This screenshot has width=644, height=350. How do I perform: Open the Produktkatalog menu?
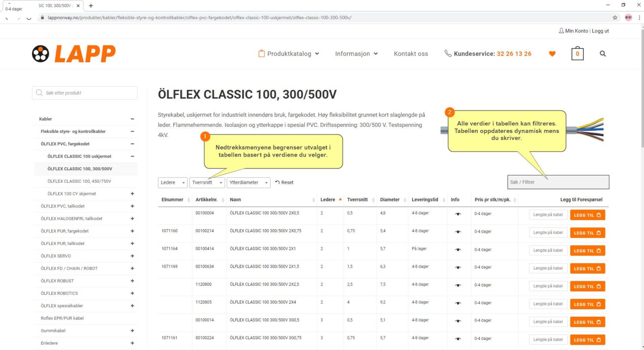click(x=289, y=54)
